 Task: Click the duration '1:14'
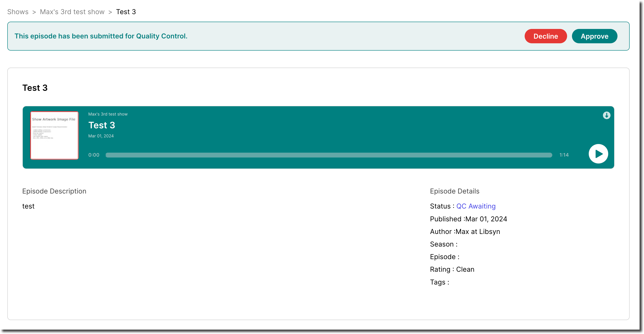point(564,155)
